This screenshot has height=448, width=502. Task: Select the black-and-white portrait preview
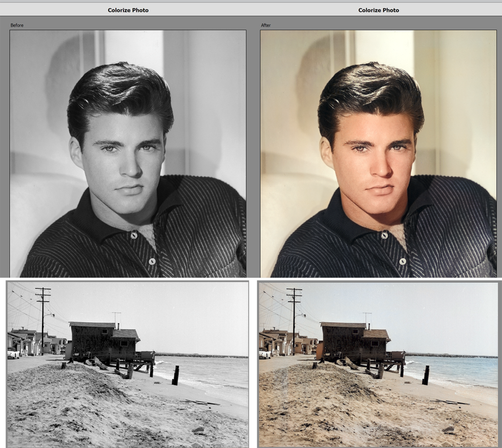[x=128, y=154]
